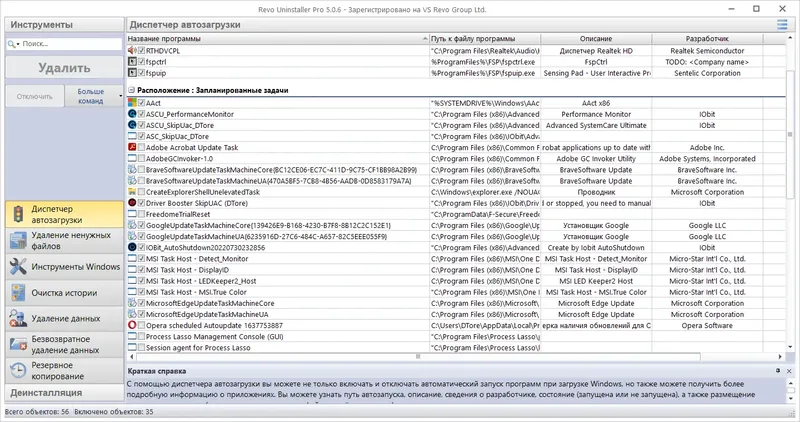The width and height of the screenshot is (800, 422).
Task: Open Инструменты Windows tool
Action: point(64,266)
